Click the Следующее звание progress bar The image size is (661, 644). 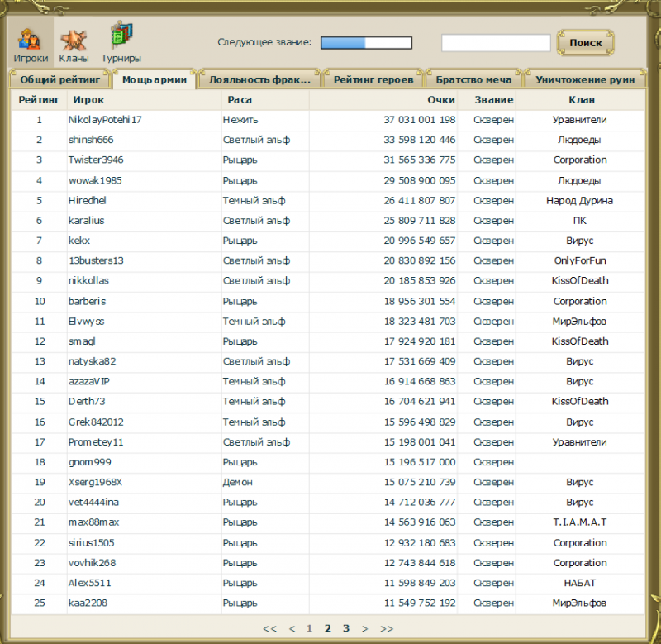click(366, 43)
